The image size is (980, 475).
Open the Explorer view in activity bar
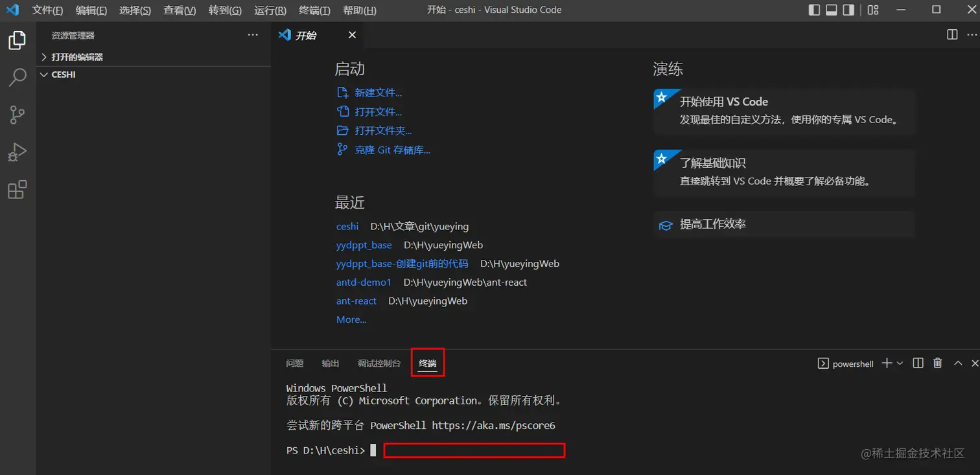coord(17,40)
